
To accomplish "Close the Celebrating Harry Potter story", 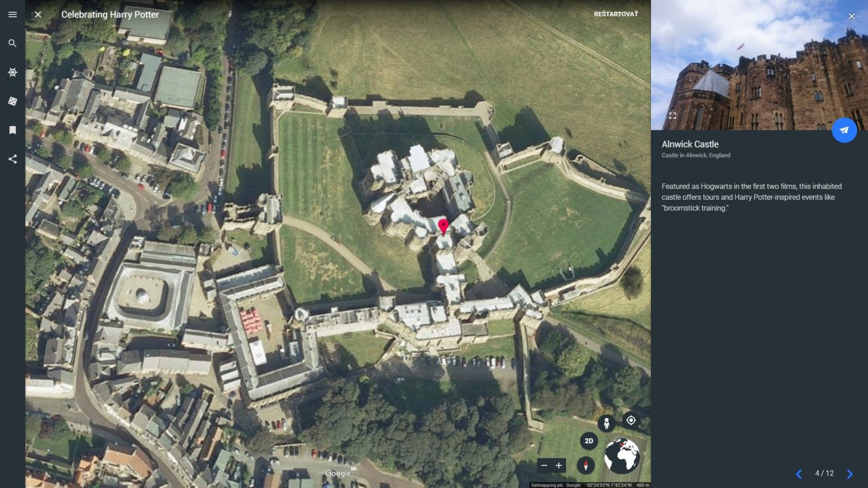I will (x=38, y=14).
